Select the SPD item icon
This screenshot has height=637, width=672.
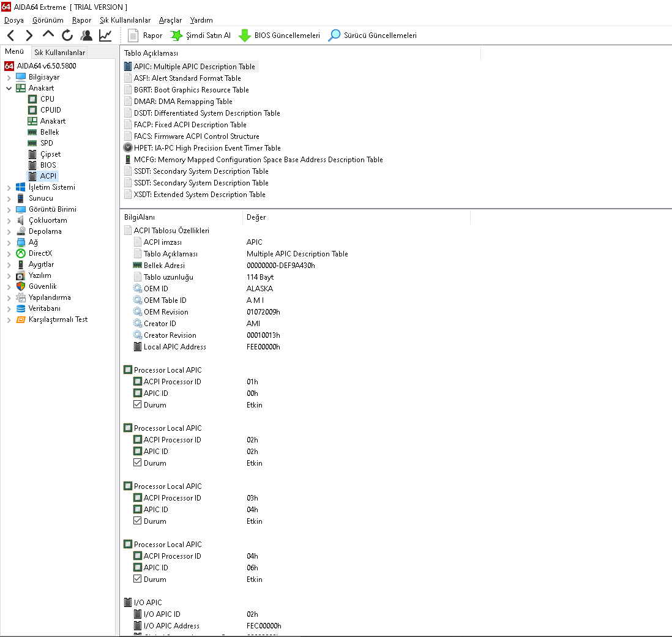tap(32, 143)
